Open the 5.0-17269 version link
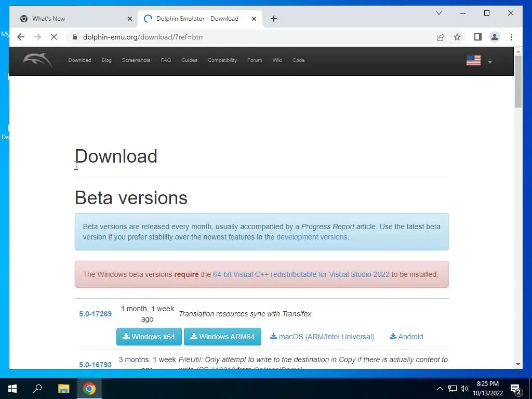This screenshot has width=532, height=399. 96,314
